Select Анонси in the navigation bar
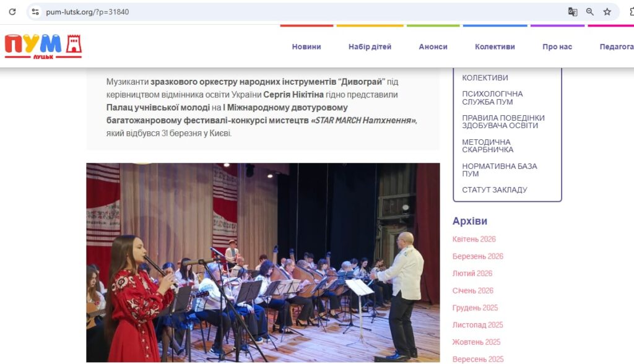Screen dimensions: 634x364 (x=433, y=46)
